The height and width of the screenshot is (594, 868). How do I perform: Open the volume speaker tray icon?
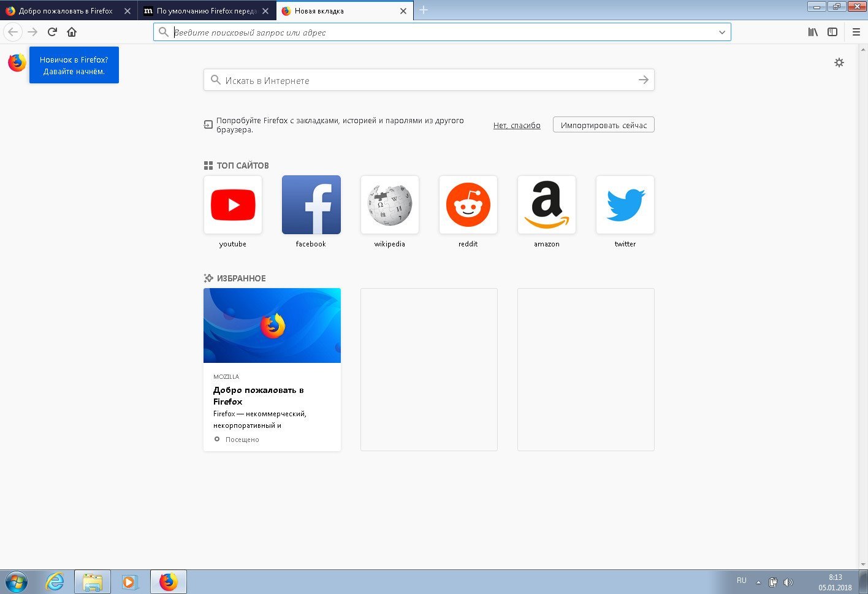pos(788,582)
